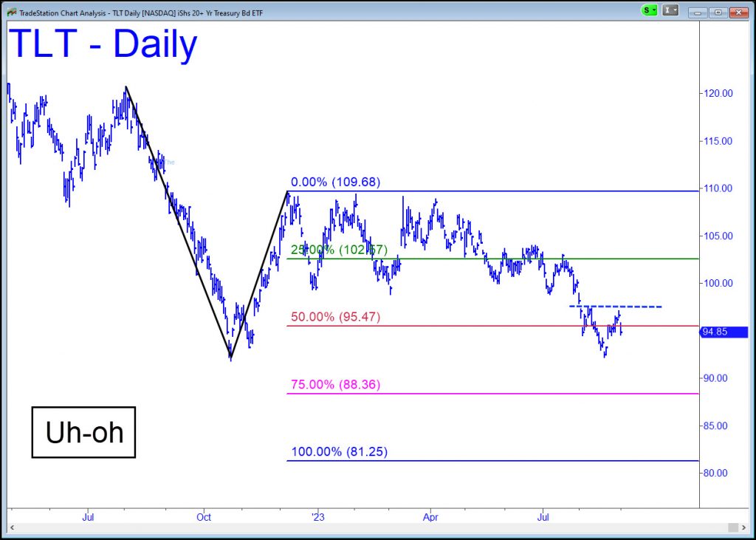Open the gray I interval link menu

click(670, 10)
